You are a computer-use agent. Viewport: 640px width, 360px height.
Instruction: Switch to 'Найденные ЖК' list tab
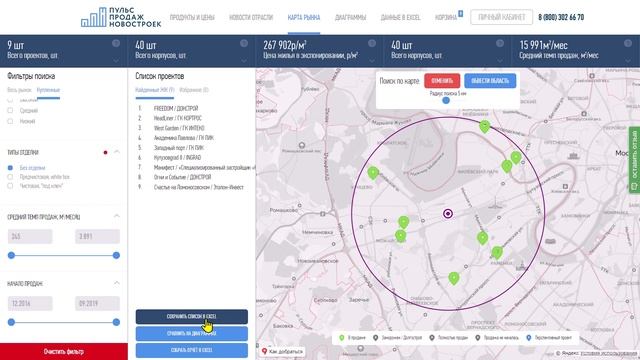point(155,90)
